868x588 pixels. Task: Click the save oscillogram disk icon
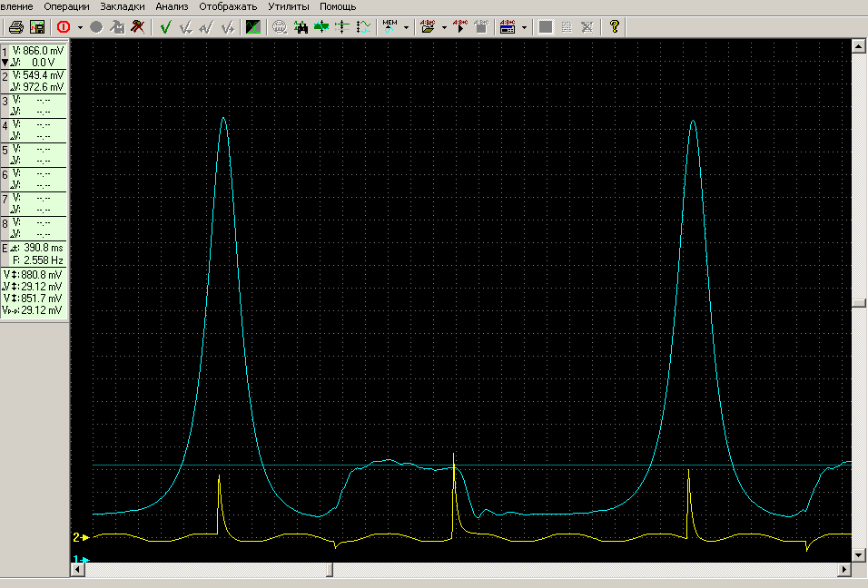(x=37, y=27)
